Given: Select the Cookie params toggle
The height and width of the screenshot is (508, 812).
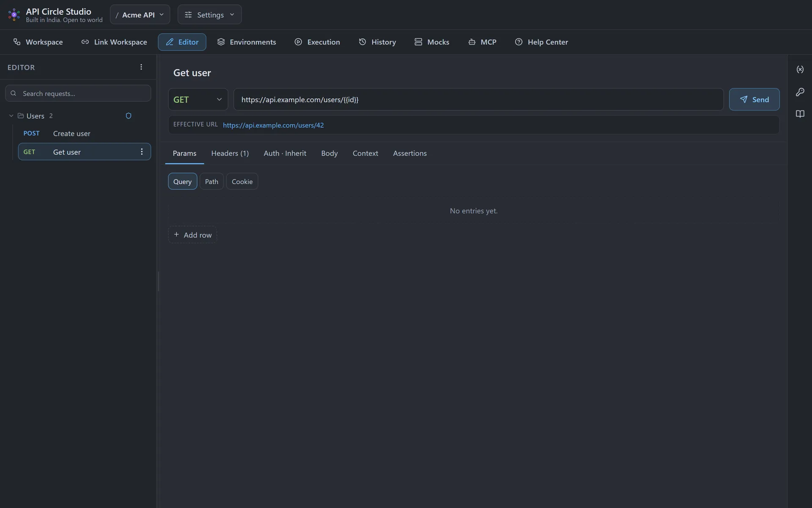Looking at the screenshot, I should coord(242,181).
